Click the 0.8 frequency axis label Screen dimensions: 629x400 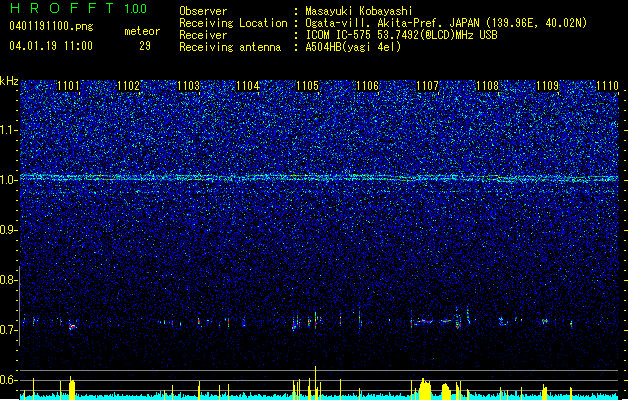click(x=8, y=280)
